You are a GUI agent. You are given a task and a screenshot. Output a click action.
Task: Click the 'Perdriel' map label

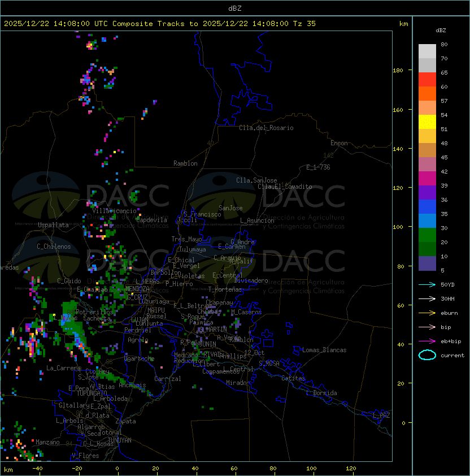tap(138, 330)
